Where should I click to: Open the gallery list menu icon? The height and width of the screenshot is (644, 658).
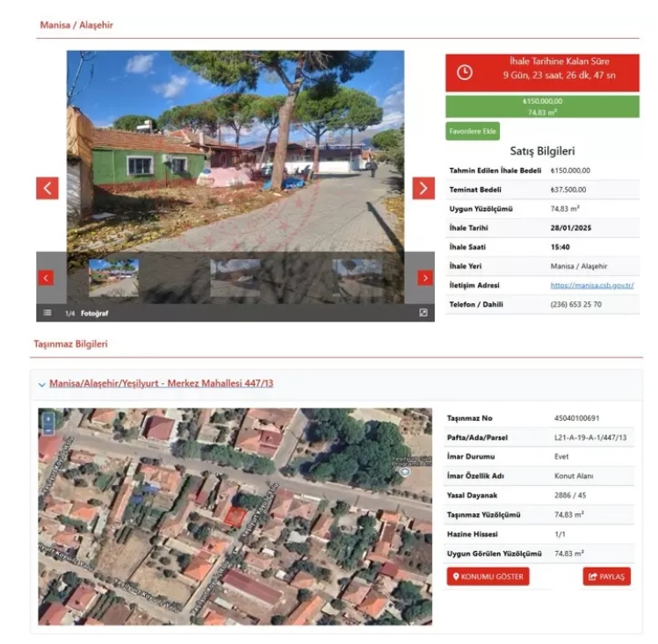click(47, 313)
